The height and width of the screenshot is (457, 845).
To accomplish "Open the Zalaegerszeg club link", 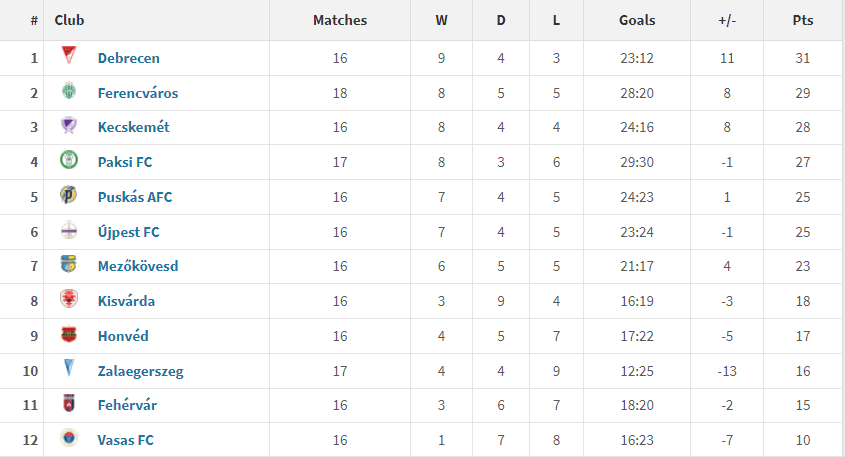I will coord(141,371).
